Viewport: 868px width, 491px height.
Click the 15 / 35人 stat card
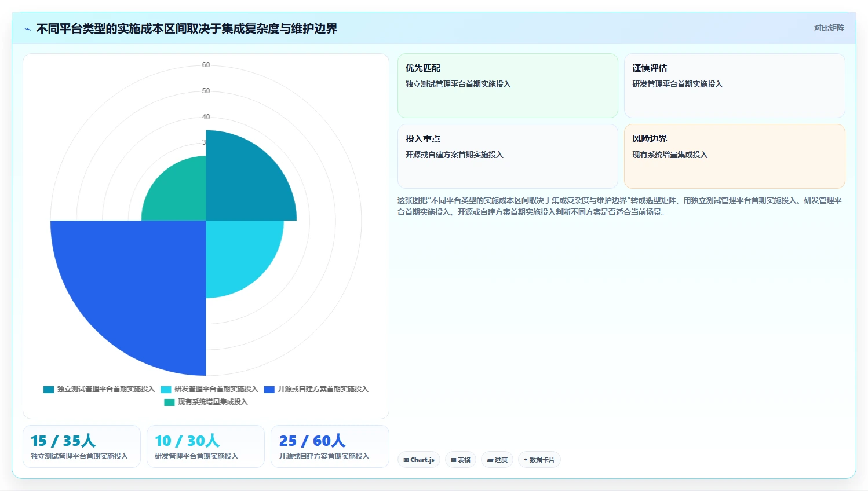82,446
